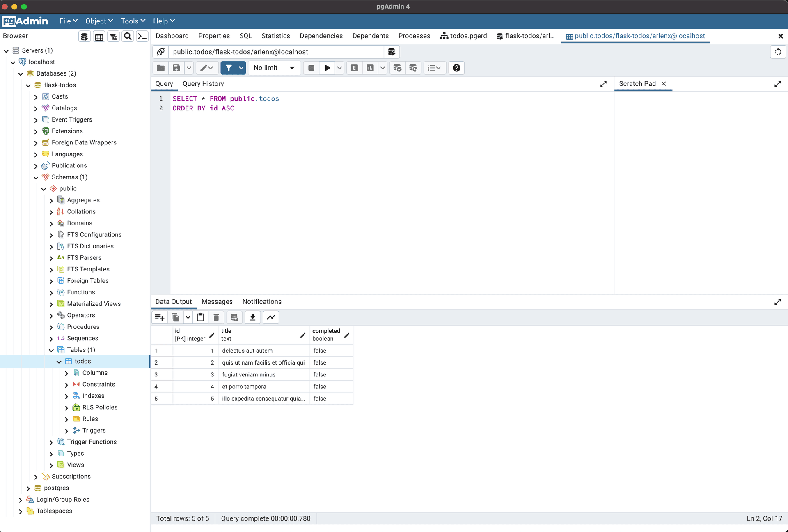Select the Indexes tree item
This screenshot has height=532, width=788.
(93, 396)
